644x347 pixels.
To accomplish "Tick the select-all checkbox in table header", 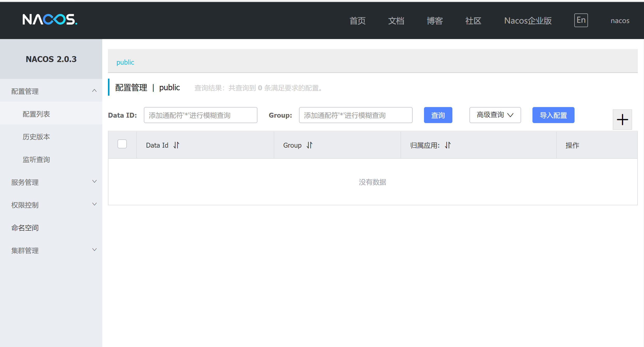I will pos(122,144).
